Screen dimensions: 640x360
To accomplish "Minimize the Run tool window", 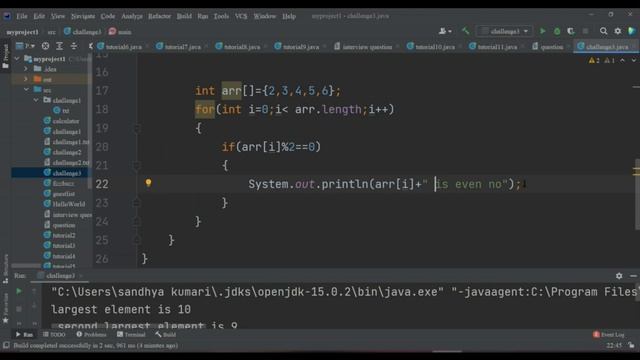I will coord(633,276).
